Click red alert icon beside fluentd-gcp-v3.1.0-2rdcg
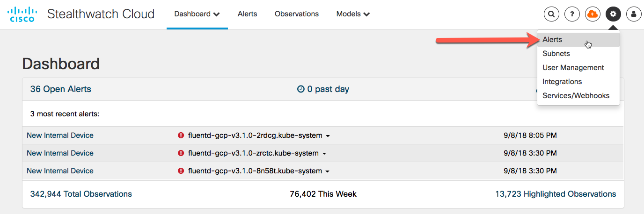This screenshot has width=644, height=214. [x=181, y=136]
